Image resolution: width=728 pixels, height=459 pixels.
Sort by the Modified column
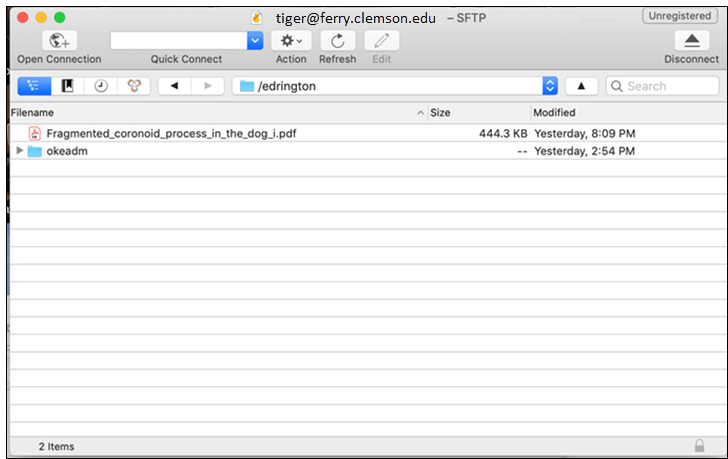pyautogui.click(x=629, y=113)
